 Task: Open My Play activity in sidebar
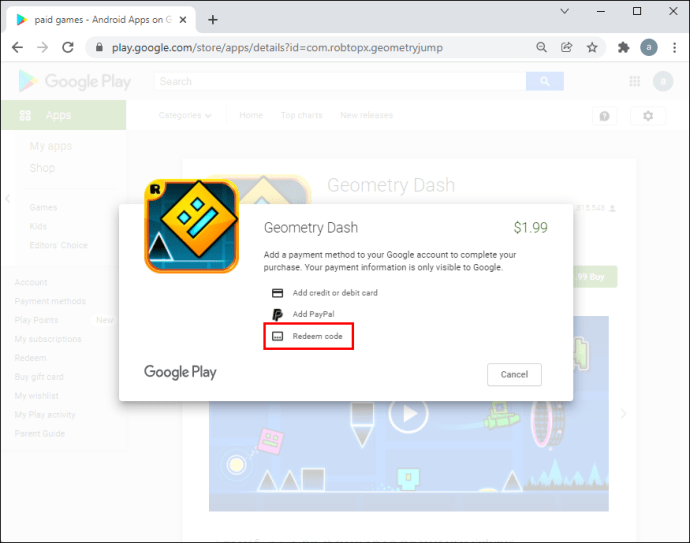click(x=45, y=415)
